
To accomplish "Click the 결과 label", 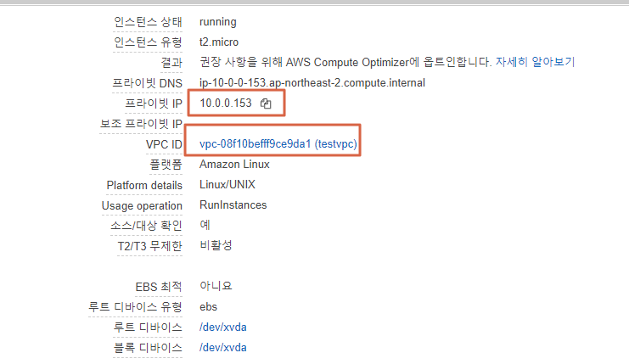I will coord(171,63).
